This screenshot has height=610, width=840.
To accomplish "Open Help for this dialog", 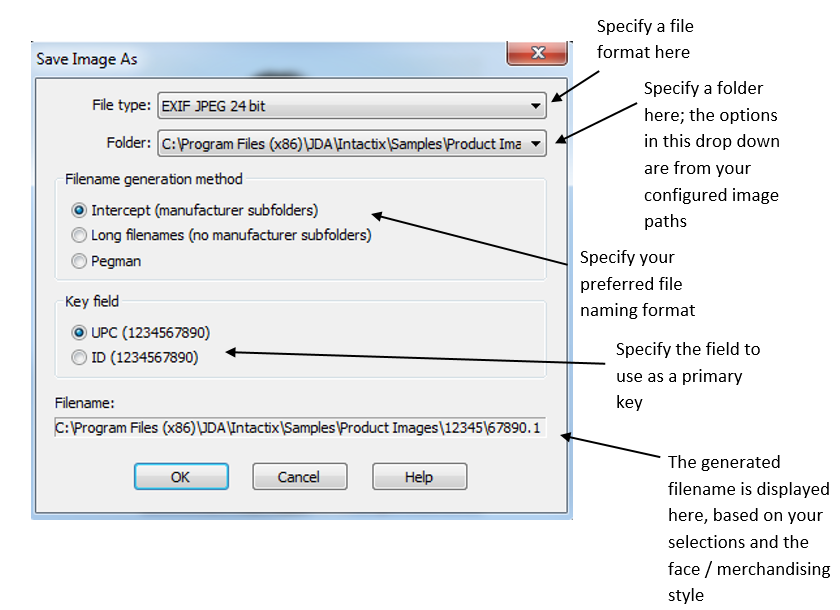I will 418,476.
